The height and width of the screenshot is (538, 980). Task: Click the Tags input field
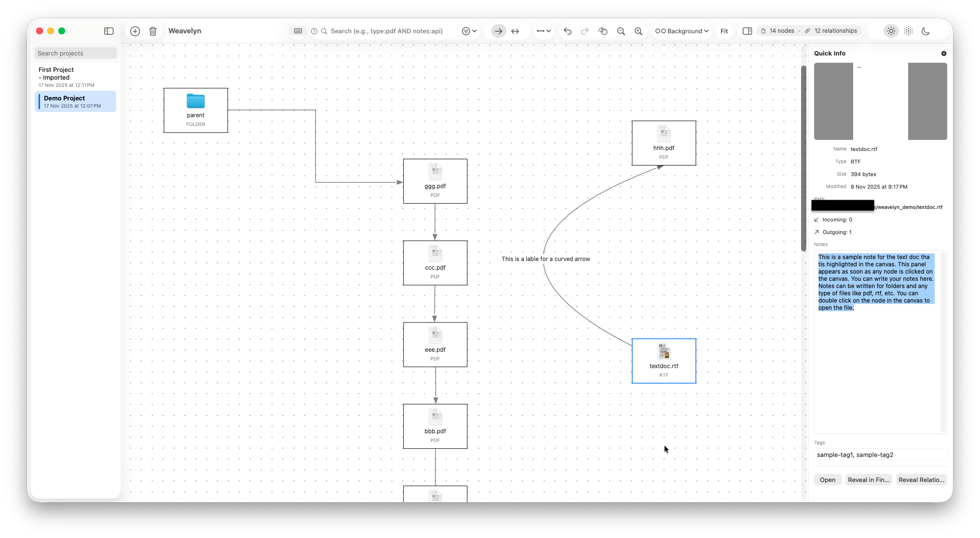(880, 455)
